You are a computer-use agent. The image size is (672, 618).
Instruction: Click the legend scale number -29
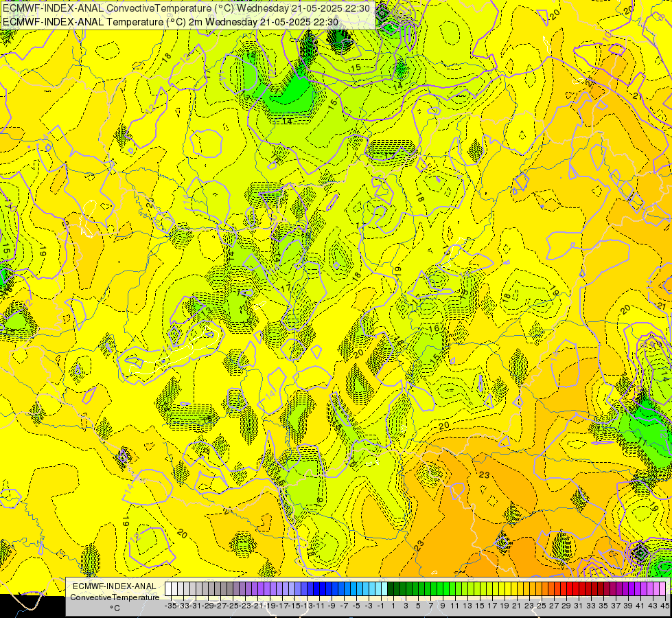[x=208, y=606]
